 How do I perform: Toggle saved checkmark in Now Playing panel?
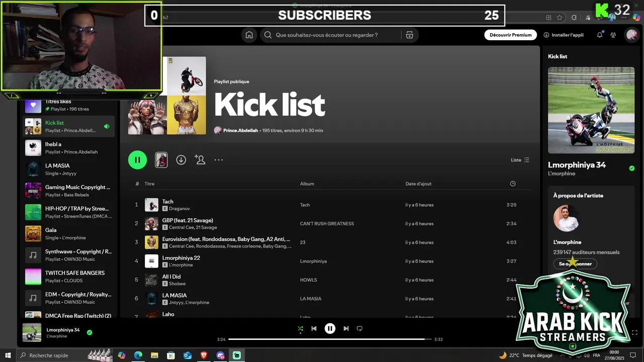pyautogui.click(x=632, y=168)
